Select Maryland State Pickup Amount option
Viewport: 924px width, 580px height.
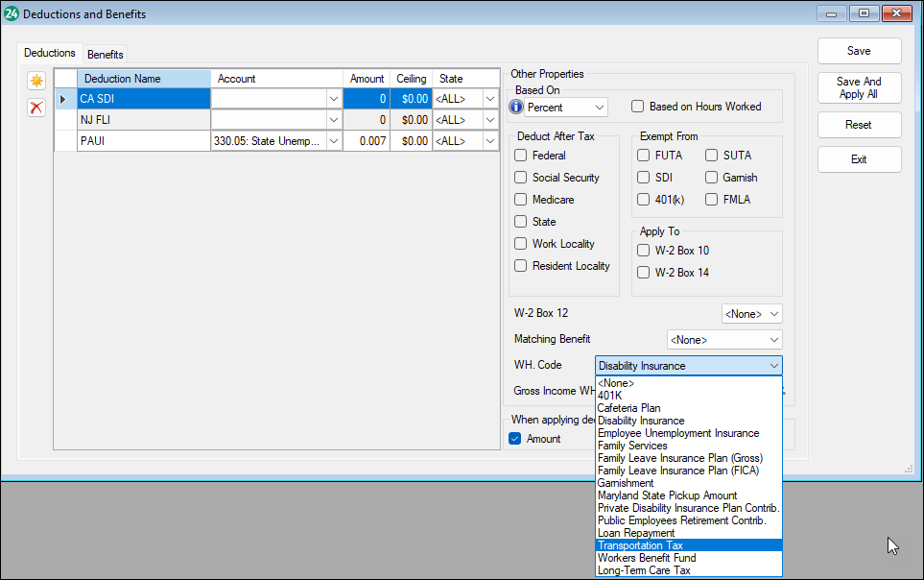[689, 495]
